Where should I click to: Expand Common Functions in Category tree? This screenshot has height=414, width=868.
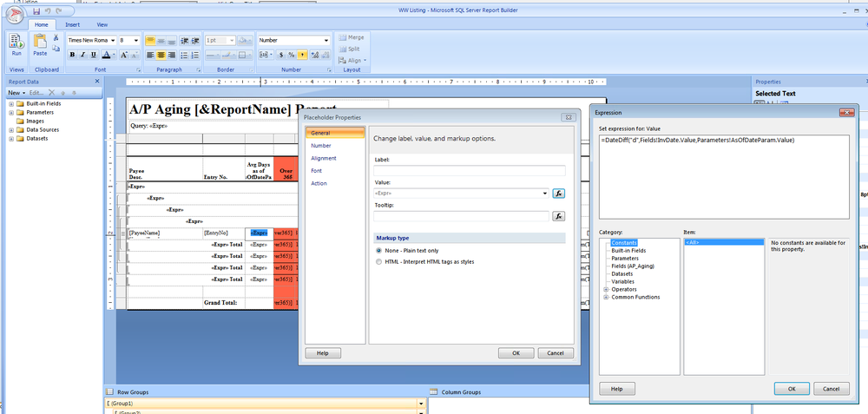pyautogui.click(x=606, y=297)
